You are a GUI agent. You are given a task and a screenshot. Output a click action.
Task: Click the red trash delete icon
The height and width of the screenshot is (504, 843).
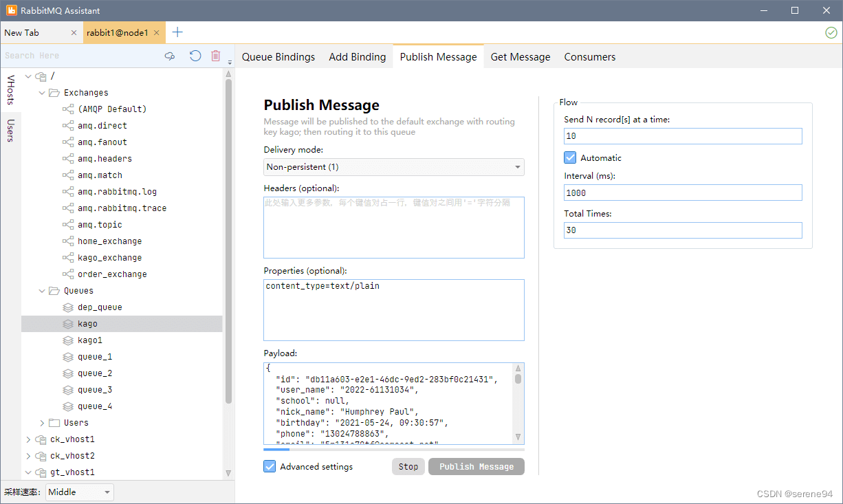[x=216, y=56]
